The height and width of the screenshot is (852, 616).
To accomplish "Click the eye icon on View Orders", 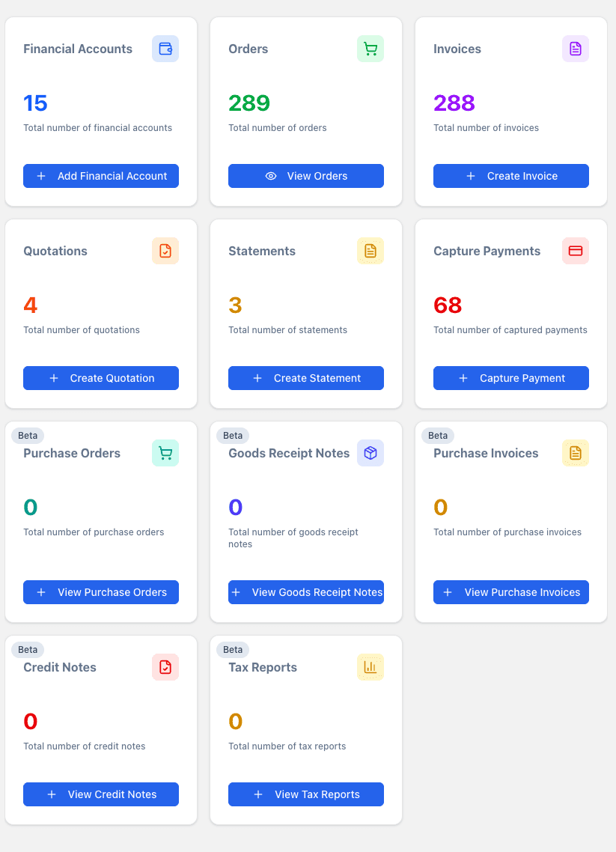I will 269,176.
